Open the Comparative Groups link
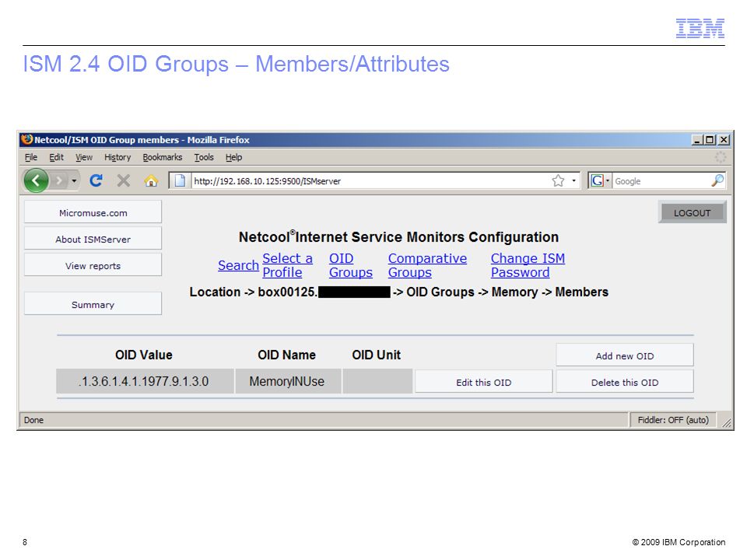747x560 pixels. [427, 265]
